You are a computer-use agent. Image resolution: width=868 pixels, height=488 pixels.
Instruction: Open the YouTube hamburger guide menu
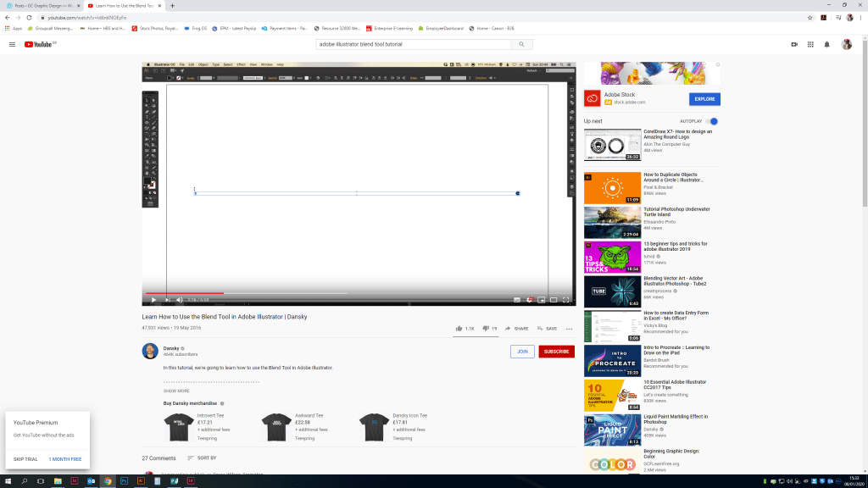(x=12, y=44)
